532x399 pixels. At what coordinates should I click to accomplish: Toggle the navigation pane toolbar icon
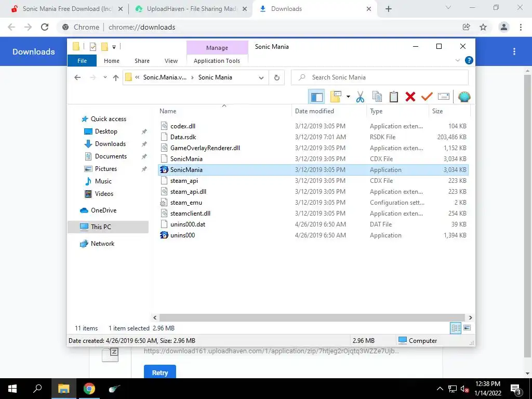tap(316, 97)
